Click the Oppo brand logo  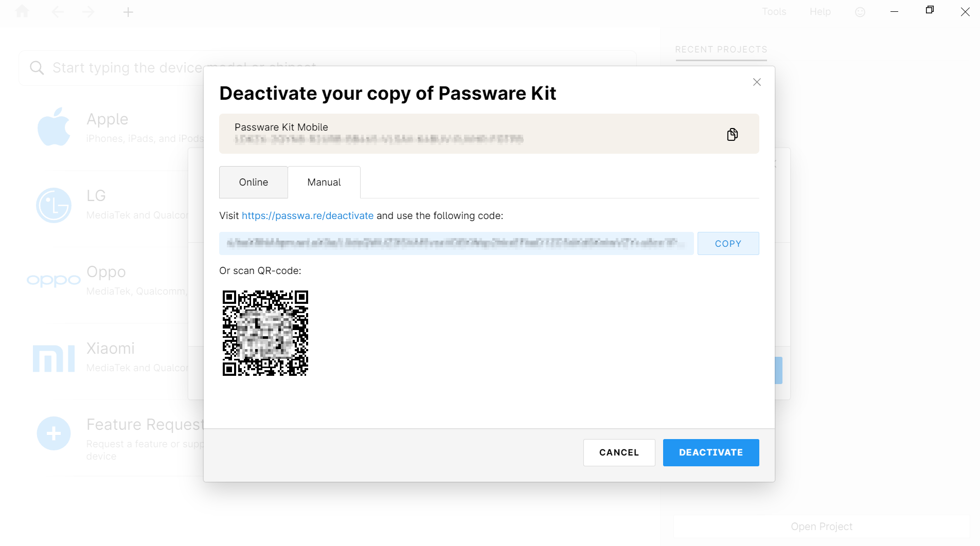pyautogui.click(x=54, y=279)
